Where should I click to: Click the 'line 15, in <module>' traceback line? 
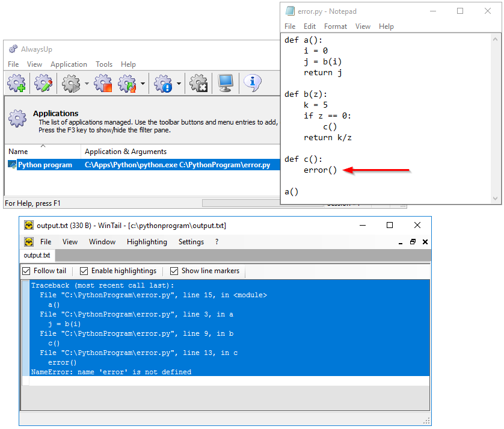tap(153, 295)
